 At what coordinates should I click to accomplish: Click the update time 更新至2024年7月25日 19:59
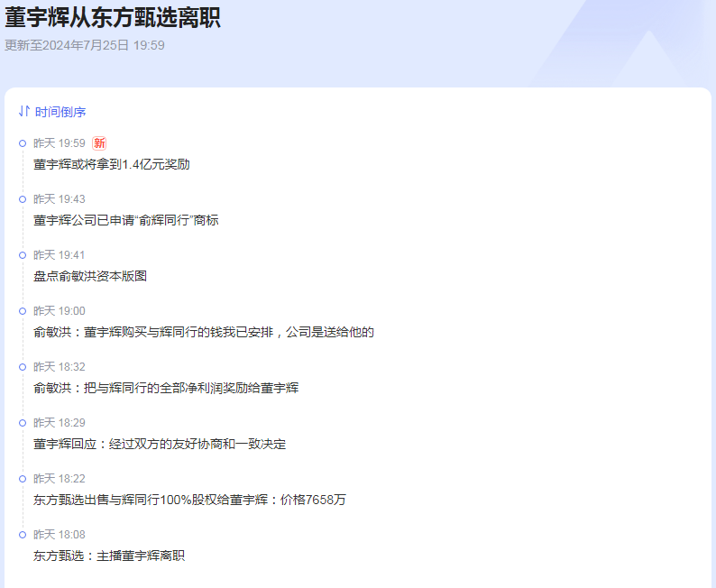point(85,45)
